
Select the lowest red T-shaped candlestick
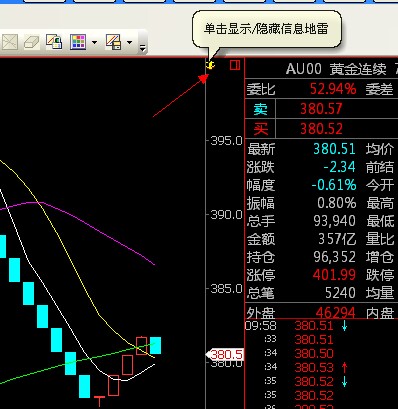tap(99, 401)
